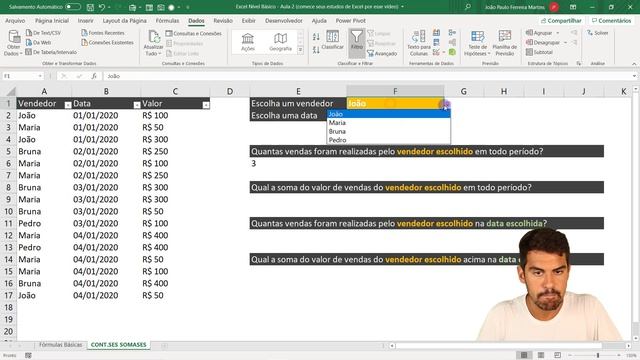The width and height of the screenshot is (640, 360).
Task: Open Consultas e Conexões pane
Action: [194, 33]
